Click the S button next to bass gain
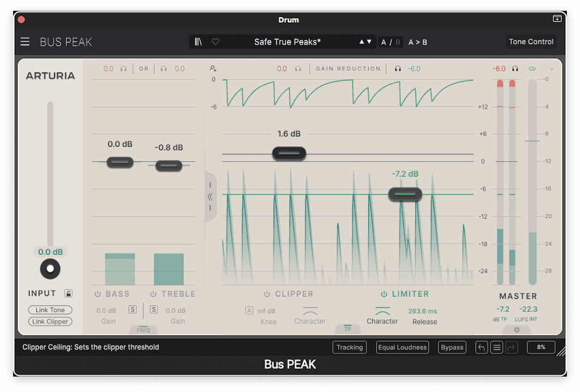The image size is (580, 392). tap(133, 309)
